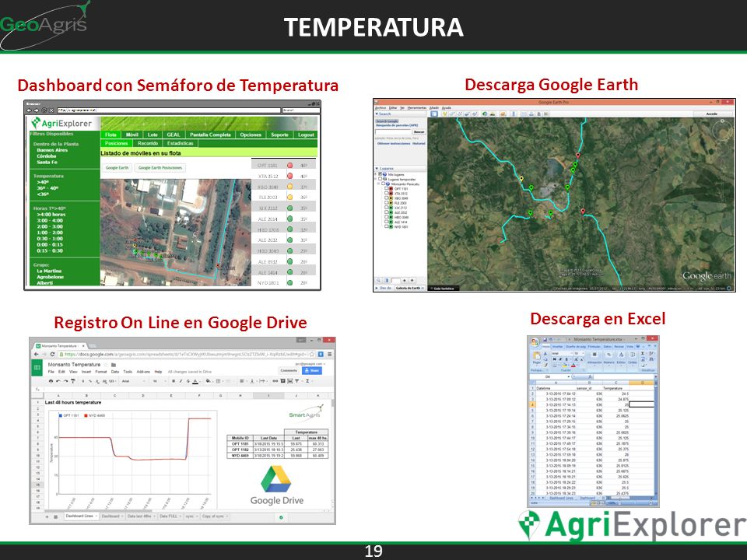Open the Flota tab in AgriExplorer
The image size is (747, 560).
point(110,135)
